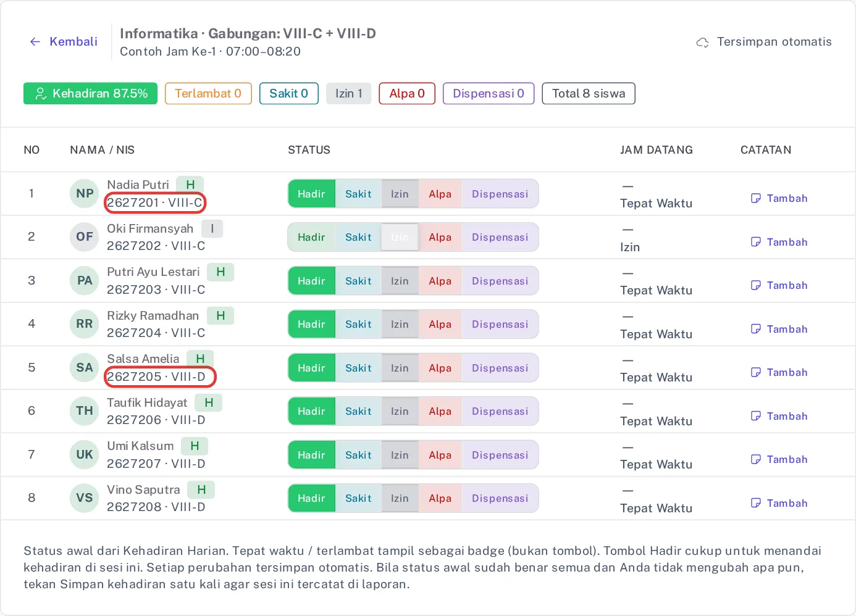The height and width of the screenshot is (616, 856).
Task: Mark Rizky Ramadhan as Alpa
Action: point(440,324)
